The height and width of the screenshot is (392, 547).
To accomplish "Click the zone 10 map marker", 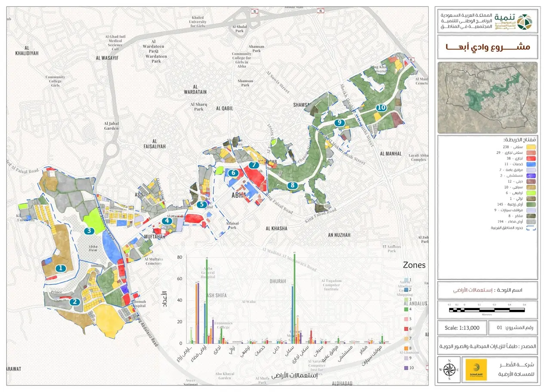I will (381, 107).
